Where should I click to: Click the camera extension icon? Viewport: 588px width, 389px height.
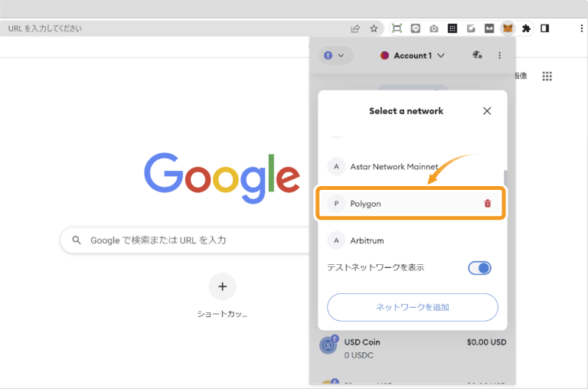434,28
